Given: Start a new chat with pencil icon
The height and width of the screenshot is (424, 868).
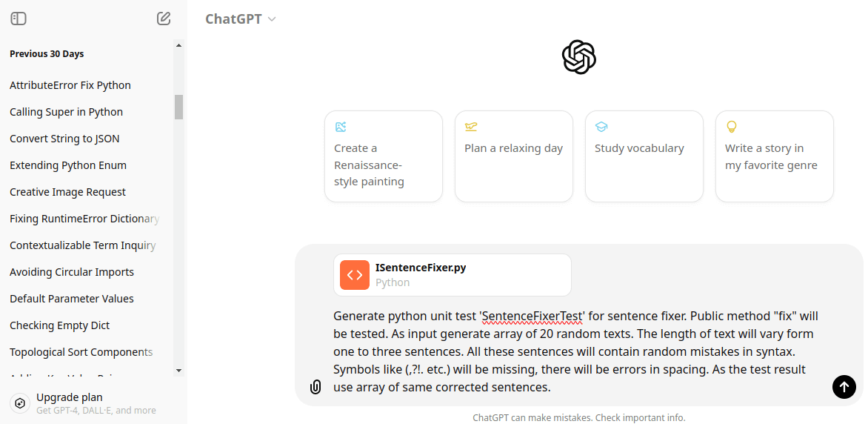Looking at the screenshot, I should pyautogui.click(x=164, y=19).
